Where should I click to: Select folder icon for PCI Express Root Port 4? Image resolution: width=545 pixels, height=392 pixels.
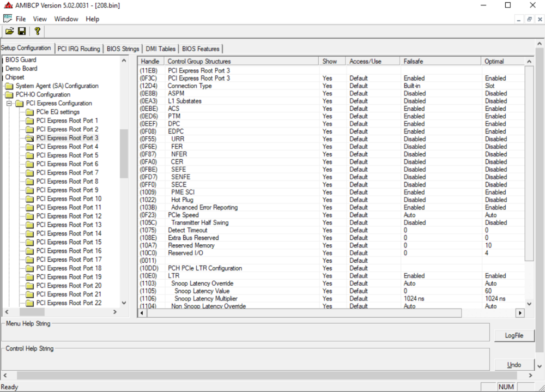click(30, 147)
